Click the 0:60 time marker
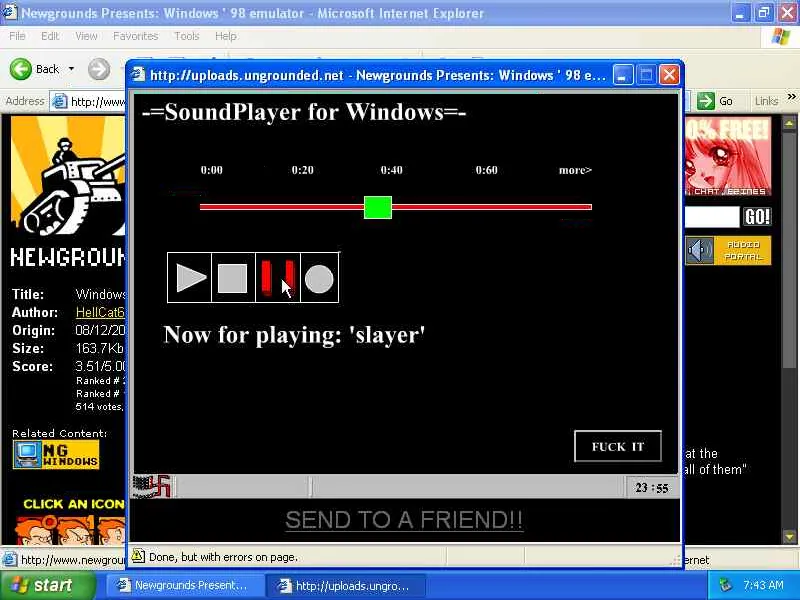The width and height of the screenshot is (800, 600). click(486, 170)
